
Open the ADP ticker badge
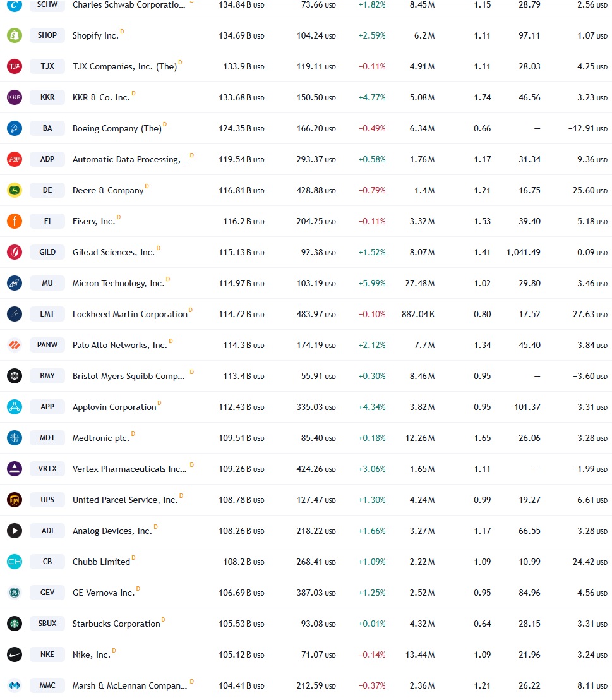(47, 159)
